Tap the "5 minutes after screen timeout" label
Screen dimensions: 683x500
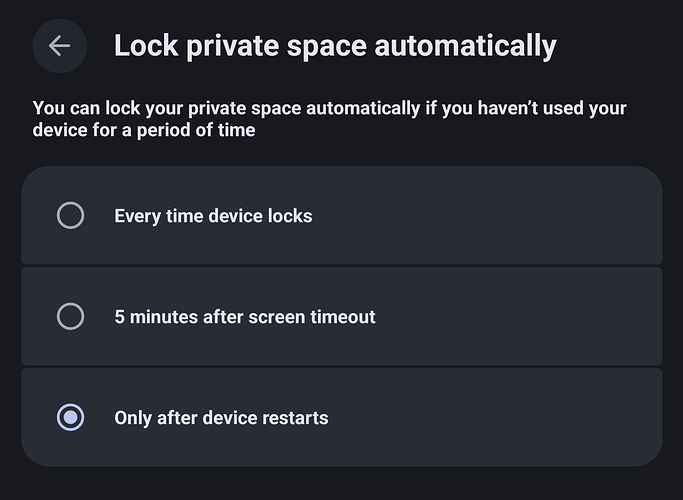[x=245, y=317]
